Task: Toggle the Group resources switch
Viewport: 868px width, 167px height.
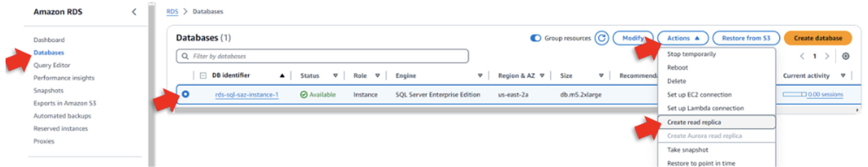Action: tap(536, 38)
